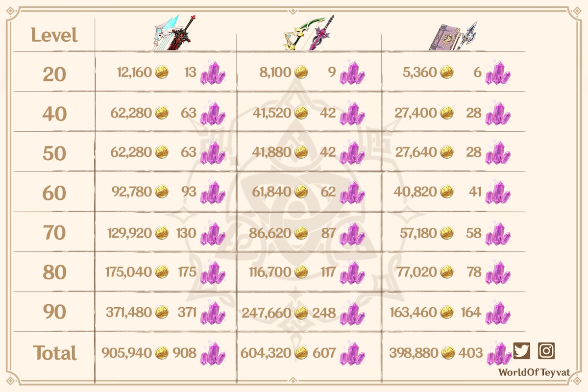The image size is (588, 392).
Task: Click the Twitter bird icon
Action: pos(522,351)
